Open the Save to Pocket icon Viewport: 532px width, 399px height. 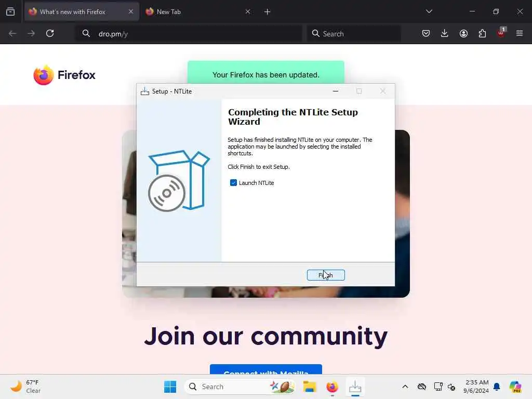coord(426,33)
